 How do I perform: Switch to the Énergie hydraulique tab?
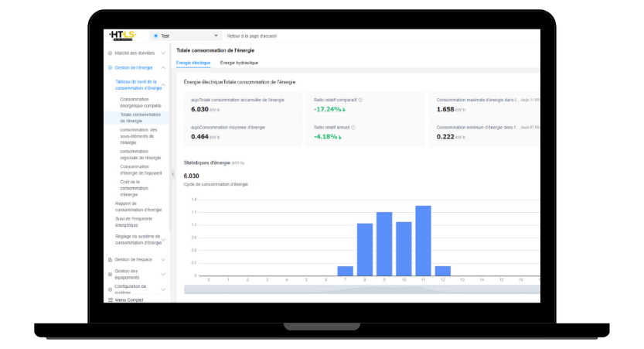tap(239, 63)
